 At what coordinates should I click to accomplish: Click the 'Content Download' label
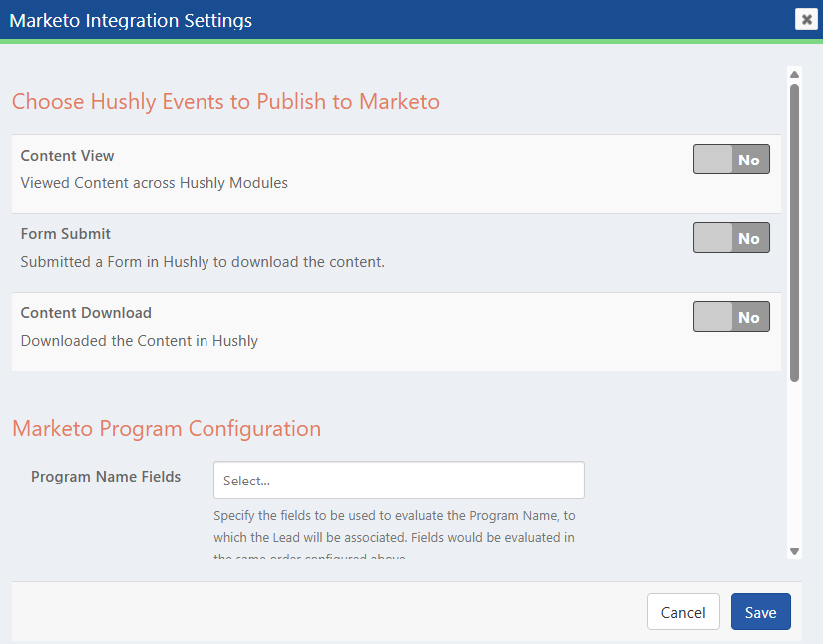pos(86,313)
